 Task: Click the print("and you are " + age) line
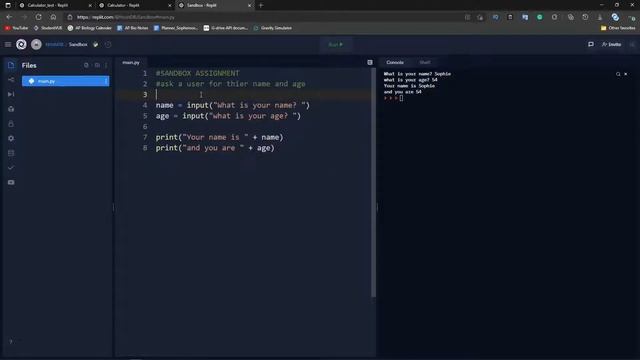click(215, 148)
